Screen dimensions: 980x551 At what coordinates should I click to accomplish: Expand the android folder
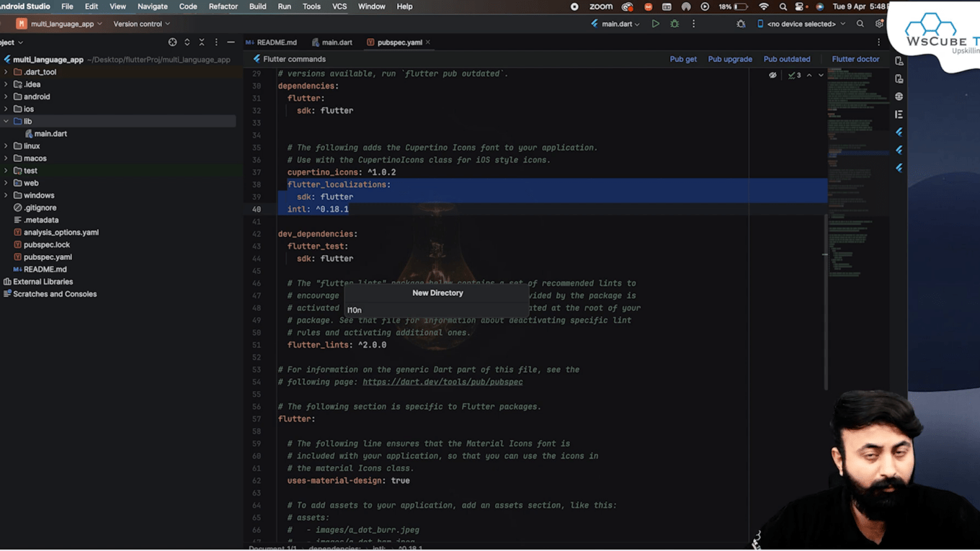click(x=6, y=97)
